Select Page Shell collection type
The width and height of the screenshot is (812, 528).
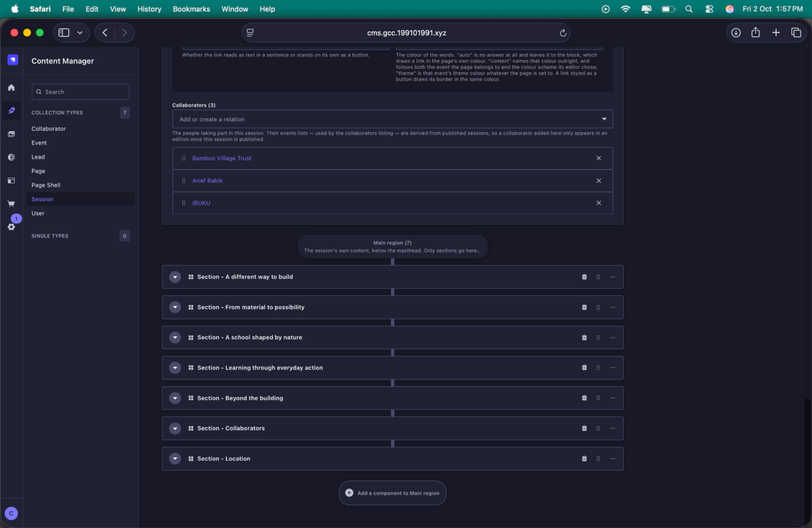(46, 185)
